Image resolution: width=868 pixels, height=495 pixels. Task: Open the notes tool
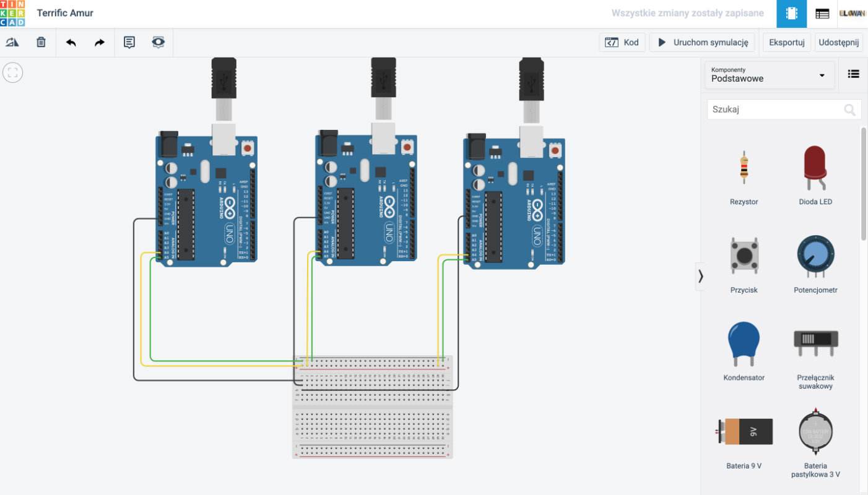coord(129,42)
